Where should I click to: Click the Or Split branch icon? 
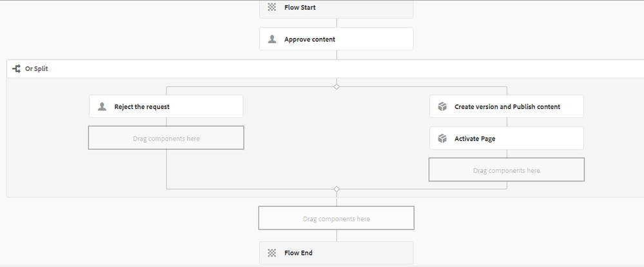coord(16,68)
